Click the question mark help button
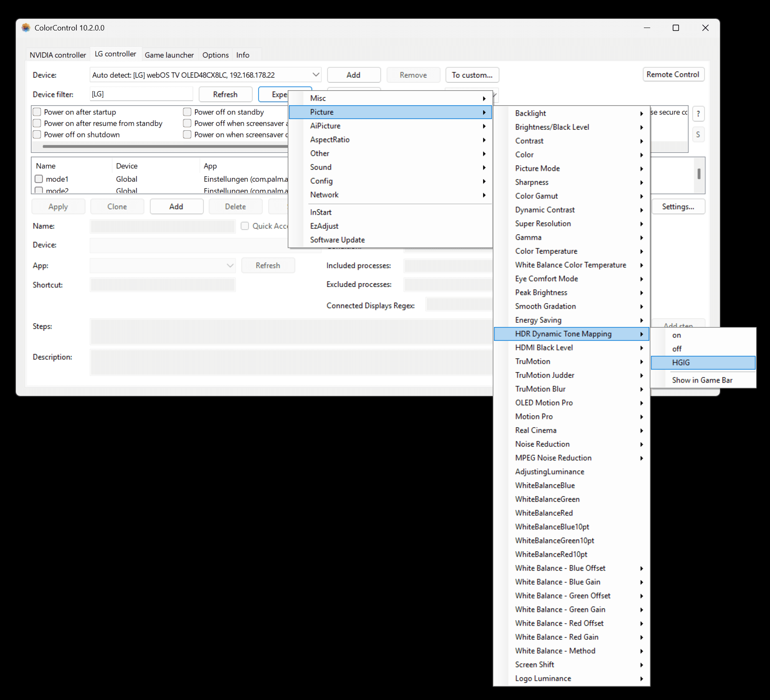Viewport: 770px width, 700px height. (x=698, y=114)
